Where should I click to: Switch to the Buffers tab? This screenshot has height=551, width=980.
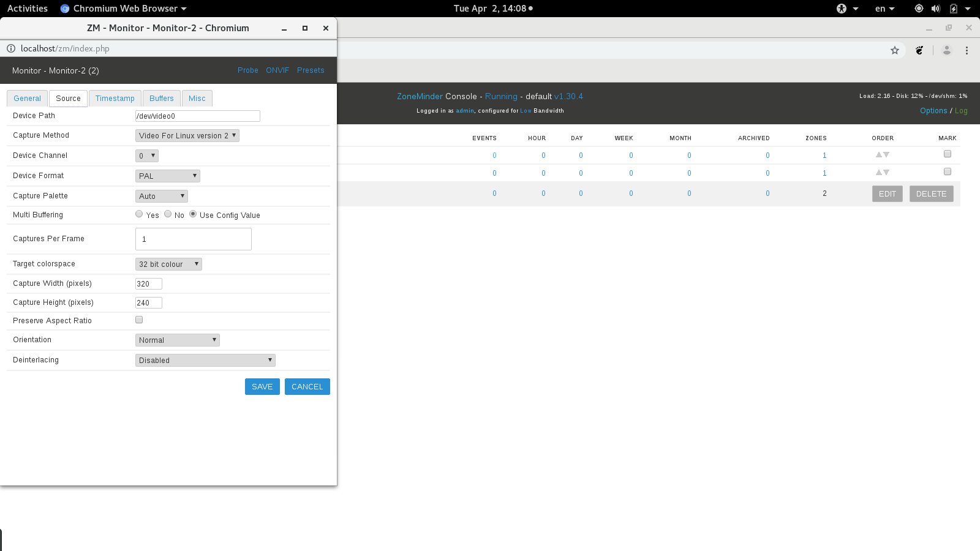(162, 98)
